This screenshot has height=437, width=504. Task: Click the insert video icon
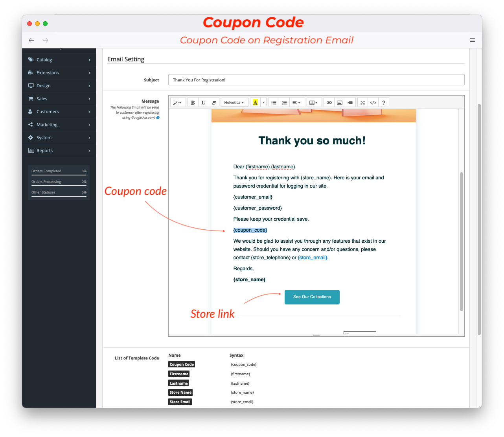tap(350, 103)
